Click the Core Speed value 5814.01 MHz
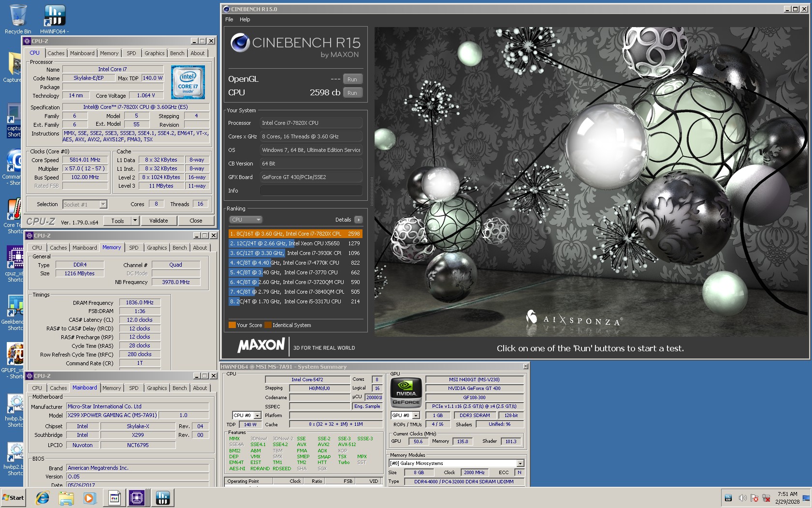812x508 pixels. pyautogui.click(x=85, y=160)
